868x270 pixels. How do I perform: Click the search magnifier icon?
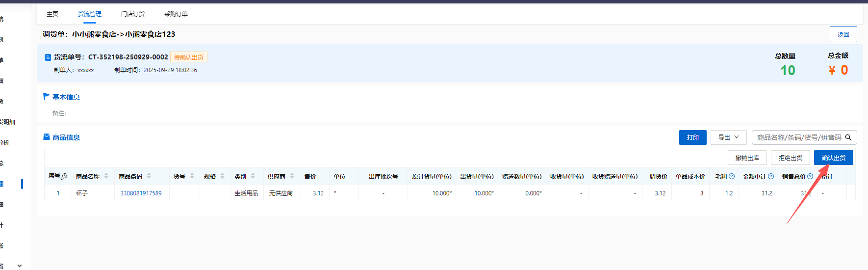pyautogui.click(x=848, y=137)
